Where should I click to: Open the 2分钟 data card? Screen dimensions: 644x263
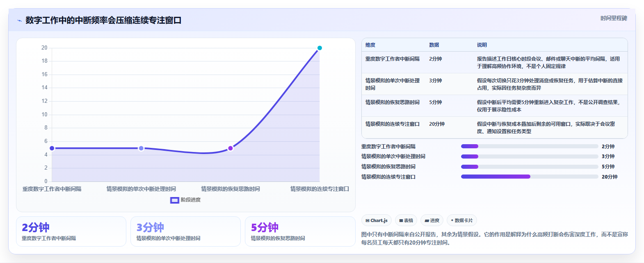tap(71, 231)
